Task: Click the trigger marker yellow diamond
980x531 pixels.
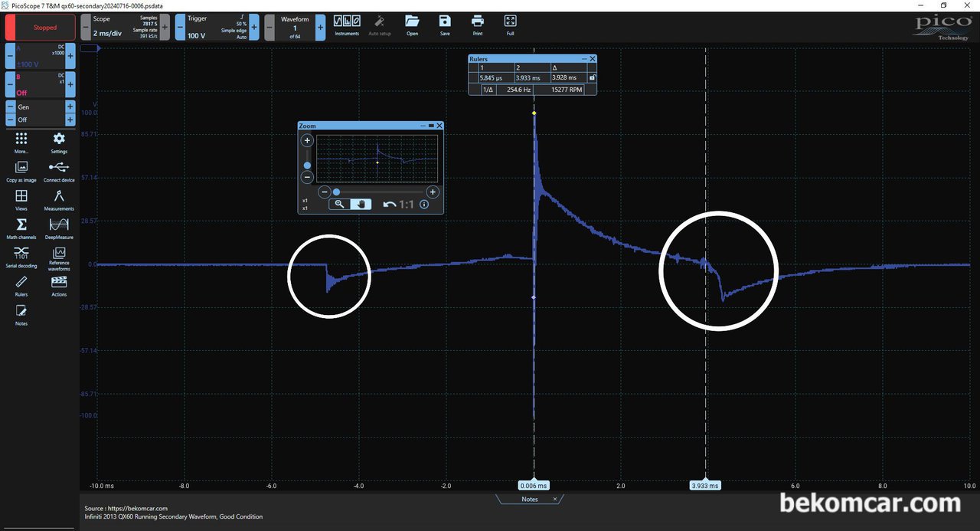Action: click(x=534, y=113)
